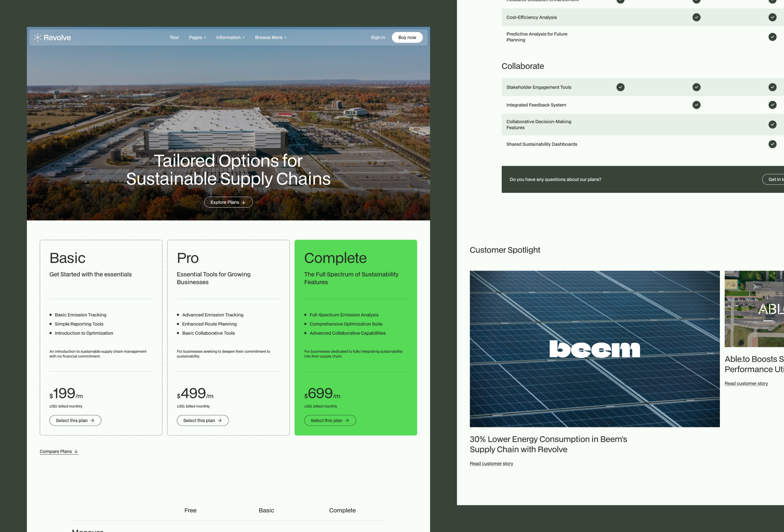
Task: Click the Revolve sun logo icon
Action: [x=37, y=37]
